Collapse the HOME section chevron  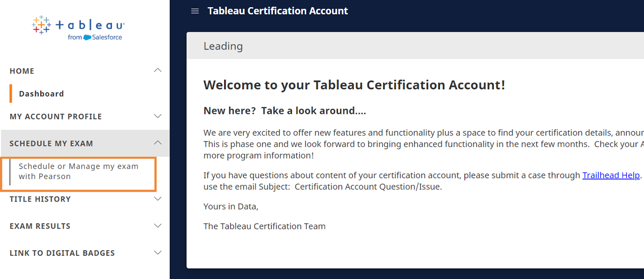pos(158,70)
